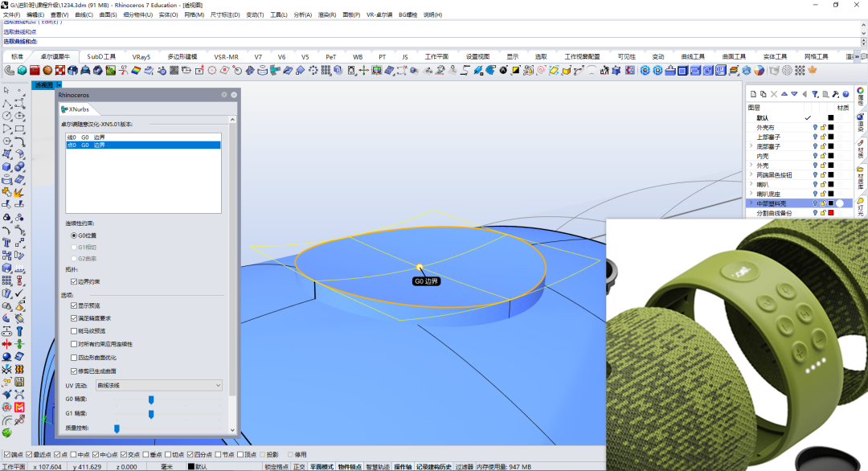Select the G0位置 radio button
Screen dimensions: 868x471
pos(74,235)
